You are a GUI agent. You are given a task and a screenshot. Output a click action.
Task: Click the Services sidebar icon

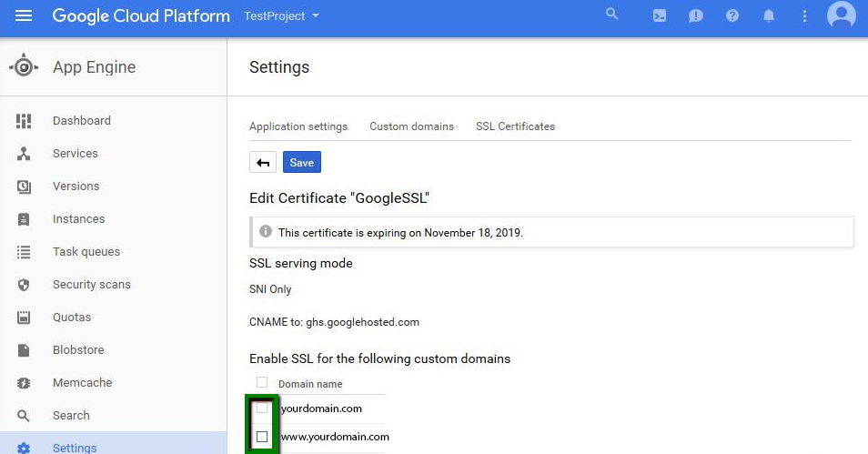click(x=24, y=154)
